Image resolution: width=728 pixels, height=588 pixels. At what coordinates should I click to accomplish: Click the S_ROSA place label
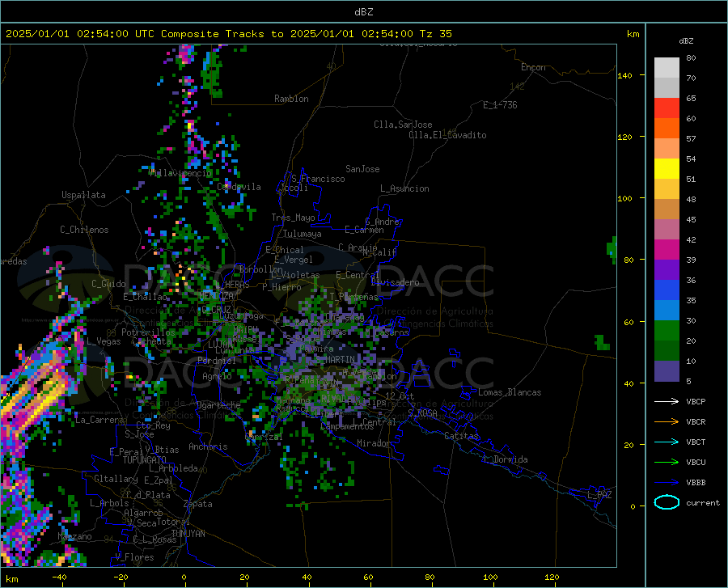pyautogui.click(x=422, y=412)
